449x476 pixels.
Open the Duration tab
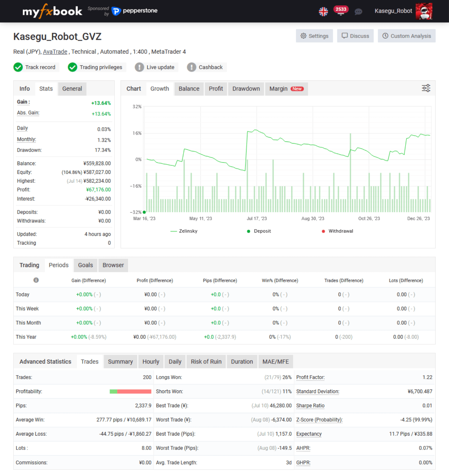242,362
